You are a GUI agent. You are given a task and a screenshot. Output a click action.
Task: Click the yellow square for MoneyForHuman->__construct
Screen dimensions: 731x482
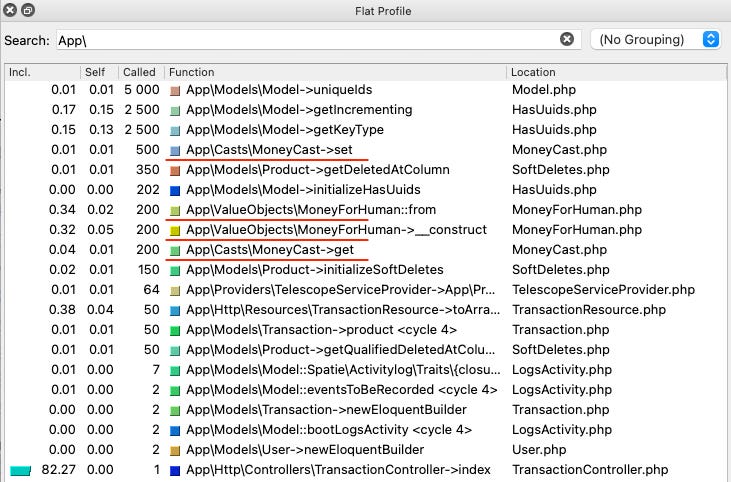pyautogui.click(x=175, y=230)
